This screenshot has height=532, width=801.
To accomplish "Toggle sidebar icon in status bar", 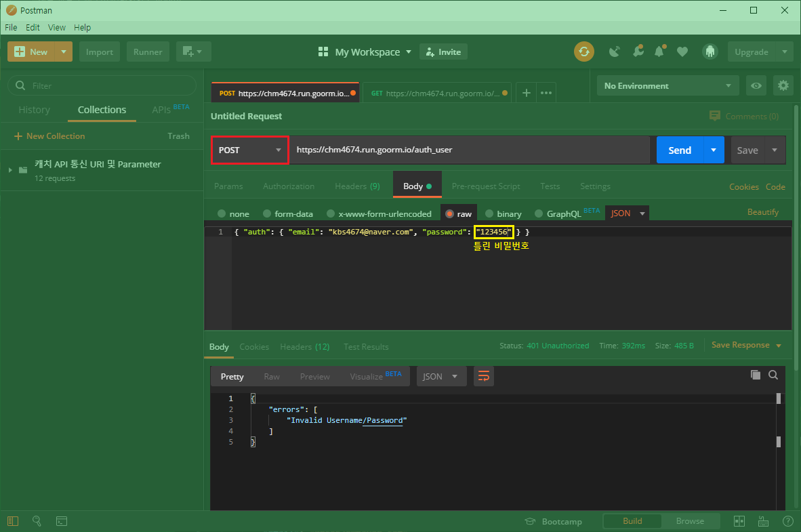I will (13, 521).
